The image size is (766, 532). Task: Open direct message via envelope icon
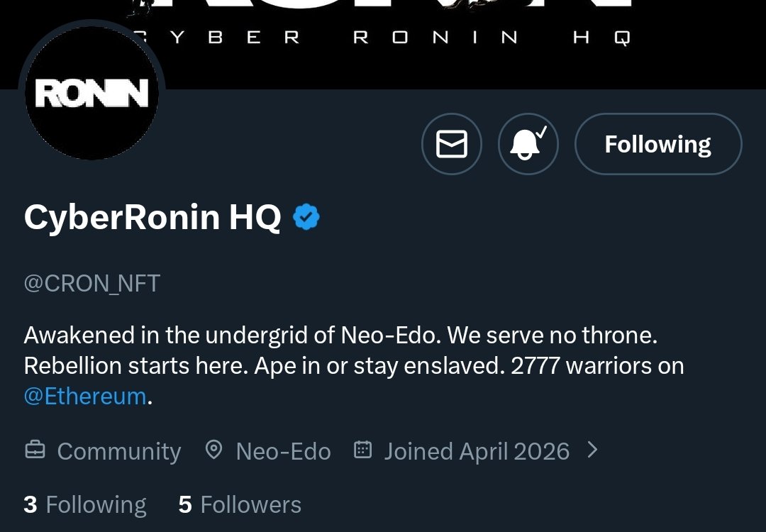click(x=452, y=144)
